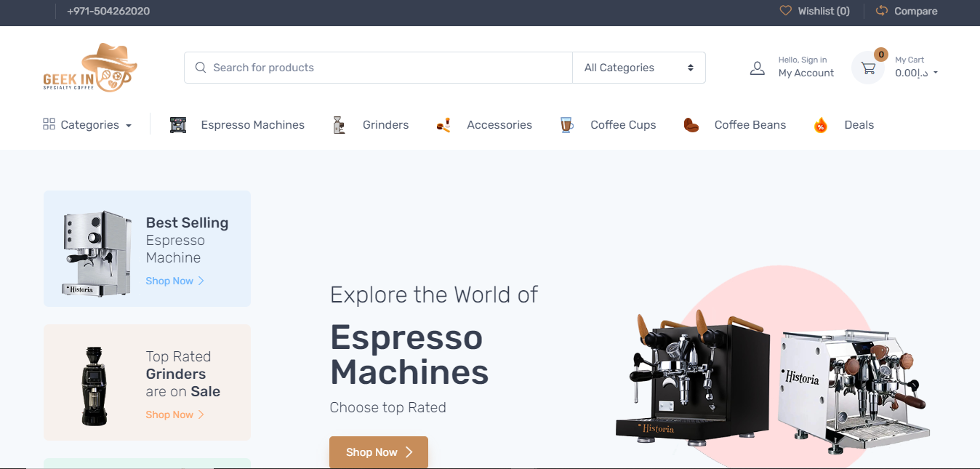Click the My Account user icon
Viewport: 980px width, 469px height.
pos(757,68)
